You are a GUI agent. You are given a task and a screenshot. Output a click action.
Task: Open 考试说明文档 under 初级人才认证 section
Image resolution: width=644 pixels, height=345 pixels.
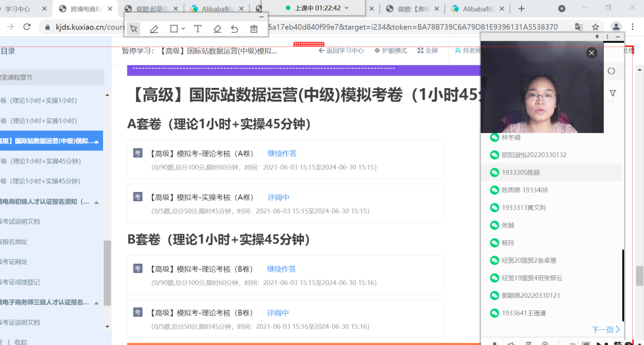[20, 222]
